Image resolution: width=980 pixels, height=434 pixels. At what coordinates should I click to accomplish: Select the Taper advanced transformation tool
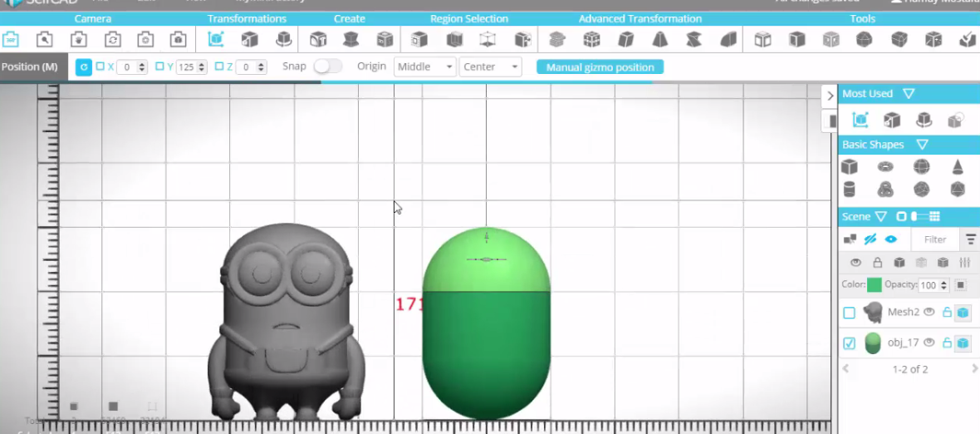point(660,39)
